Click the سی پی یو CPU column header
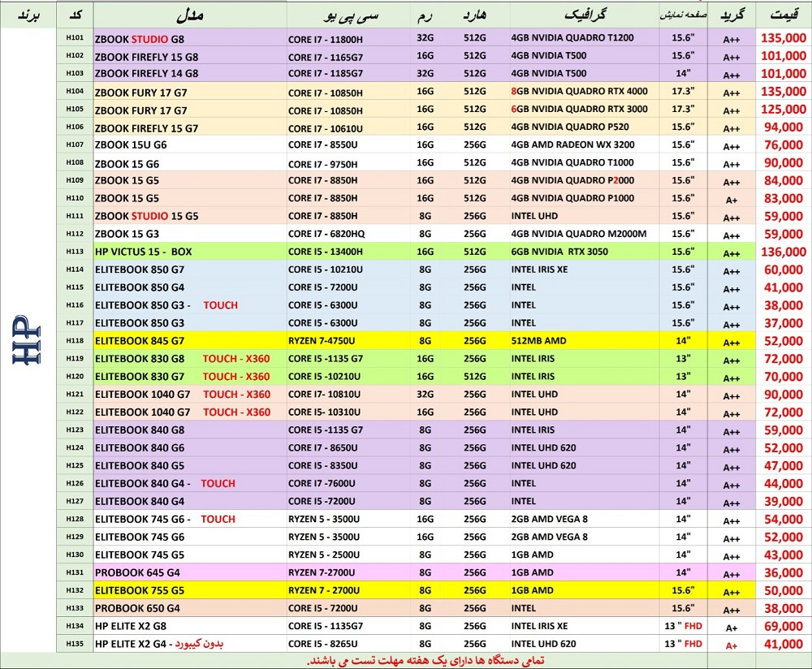812x669 pixels. [x=351, y=16]
